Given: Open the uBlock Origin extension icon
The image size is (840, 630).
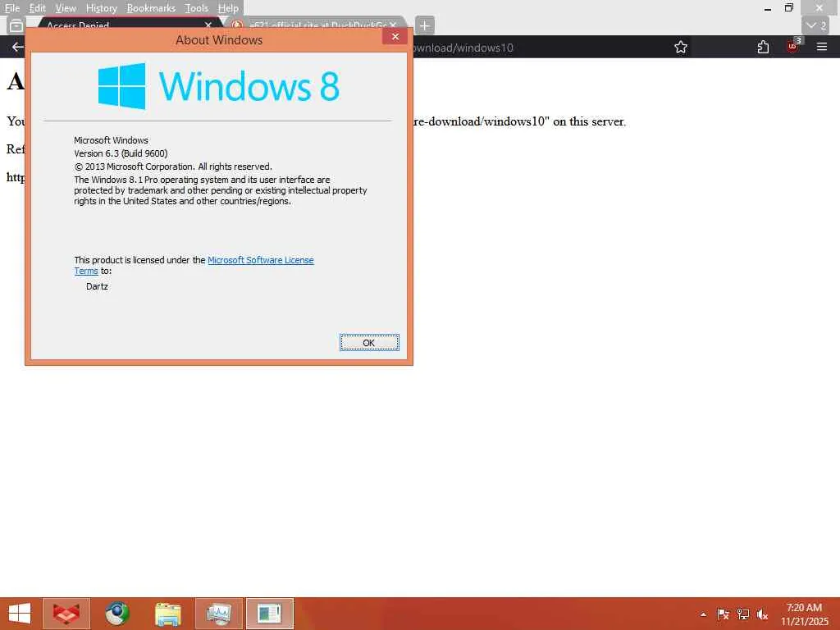Looking at the screenshot, I should [793, 46].
